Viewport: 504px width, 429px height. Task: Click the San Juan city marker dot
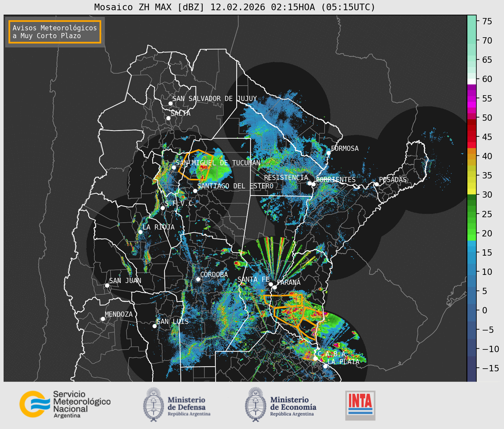(x=107, y=285)
